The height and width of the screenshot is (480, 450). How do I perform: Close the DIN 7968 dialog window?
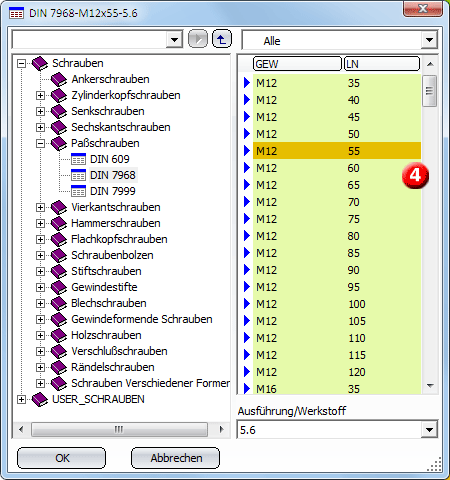423,9
